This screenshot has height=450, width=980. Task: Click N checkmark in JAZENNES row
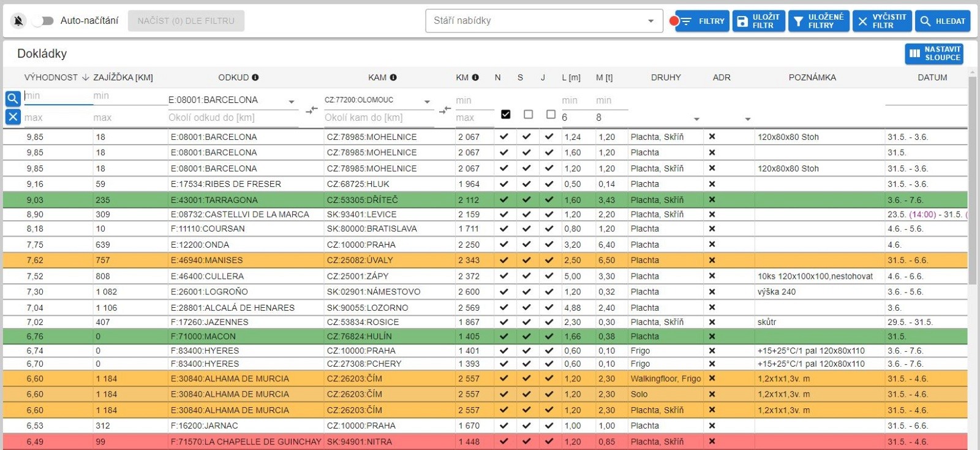(x=504, y=322)
